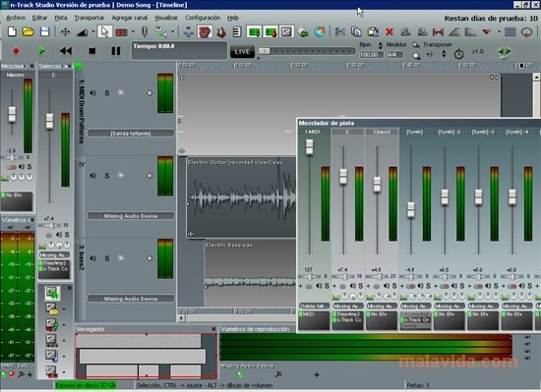Click Missing Audio Device button on track 2
This screenshot has width=541, height=392.
131,216
